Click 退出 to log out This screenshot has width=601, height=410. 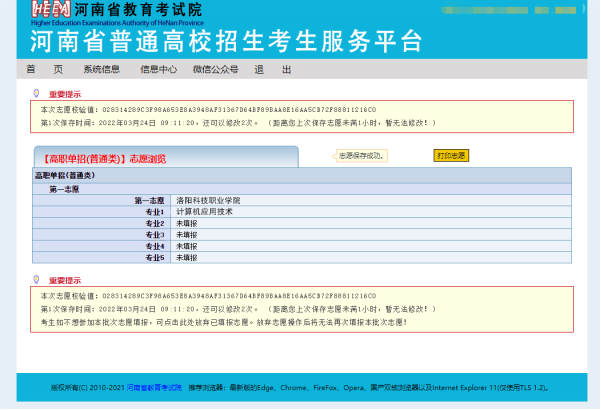click(272, 69)
